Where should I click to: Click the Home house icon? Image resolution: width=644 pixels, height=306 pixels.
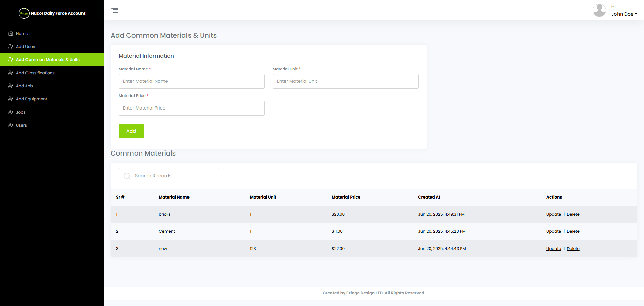[11, 34]
